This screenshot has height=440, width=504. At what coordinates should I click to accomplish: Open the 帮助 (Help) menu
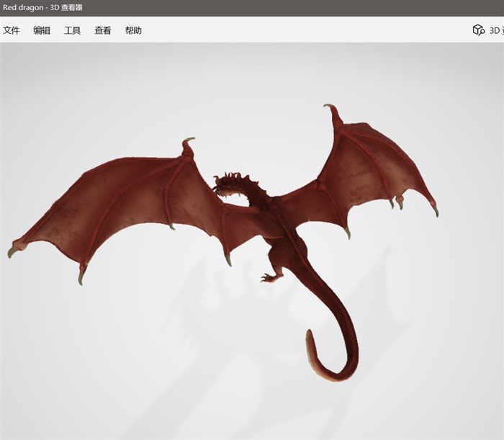[x=133, y=30]
